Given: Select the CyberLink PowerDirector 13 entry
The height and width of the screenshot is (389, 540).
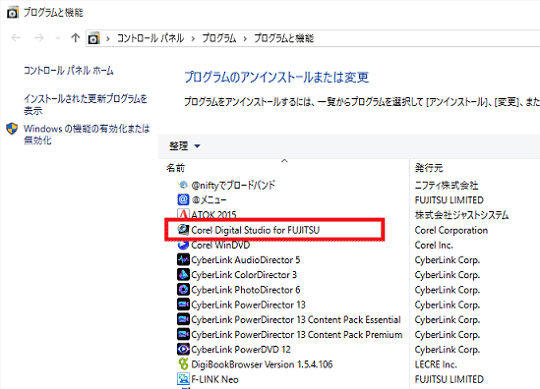Looking at the screenshot, I should point(248,305).
